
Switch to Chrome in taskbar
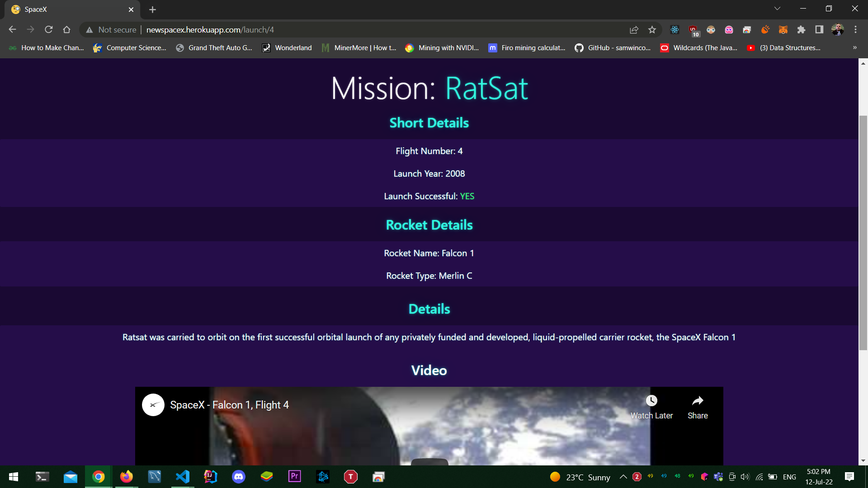(99, 477)
